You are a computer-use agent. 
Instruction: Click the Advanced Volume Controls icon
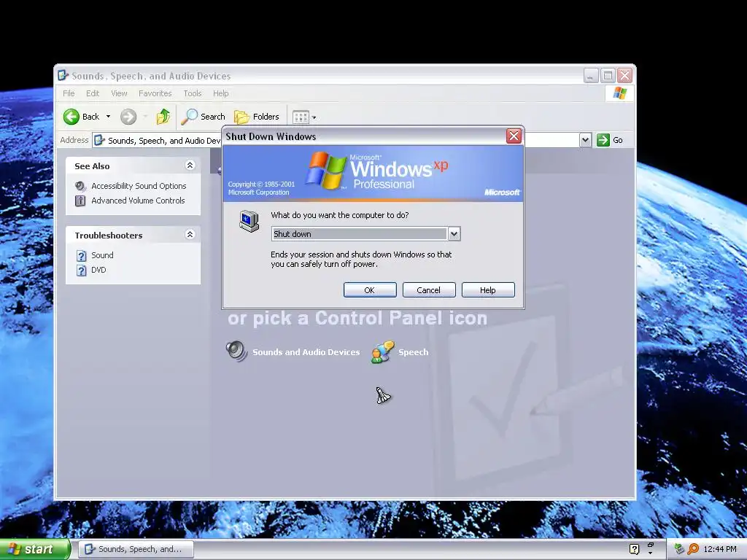point(80,201)
